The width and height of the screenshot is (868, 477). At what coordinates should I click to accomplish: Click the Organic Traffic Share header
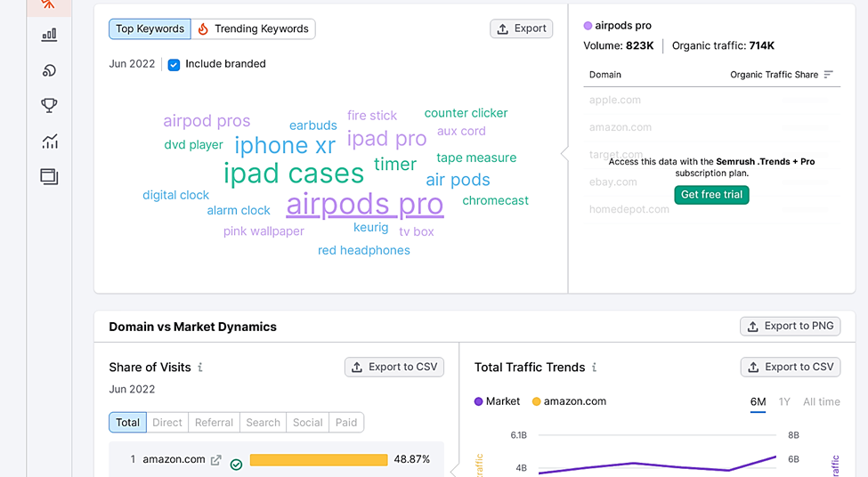tap(774, 75)
